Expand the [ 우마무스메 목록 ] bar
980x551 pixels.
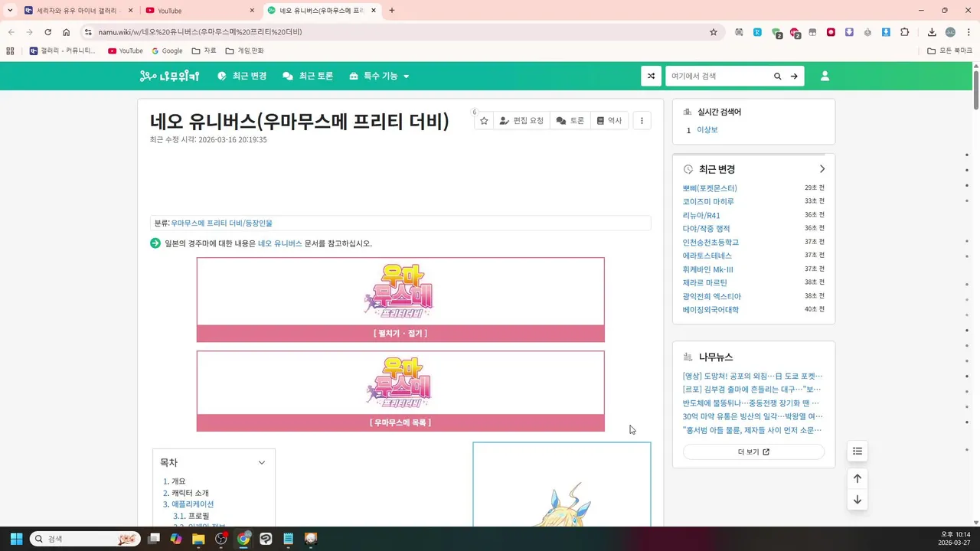click(x=400, y=422)
